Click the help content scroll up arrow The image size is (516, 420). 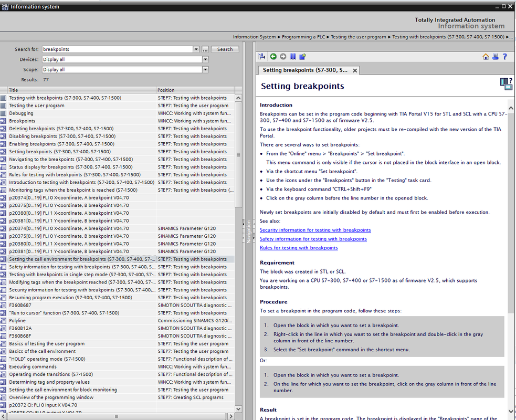511,108
